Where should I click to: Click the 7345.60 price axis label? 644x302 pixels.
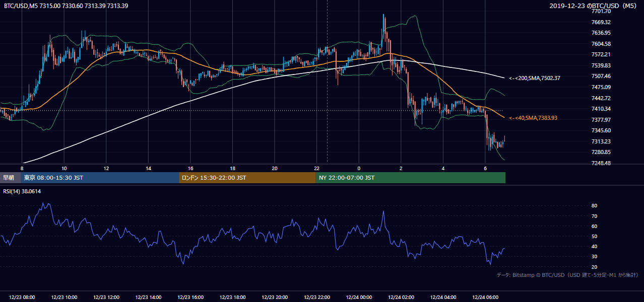[601, 131]
